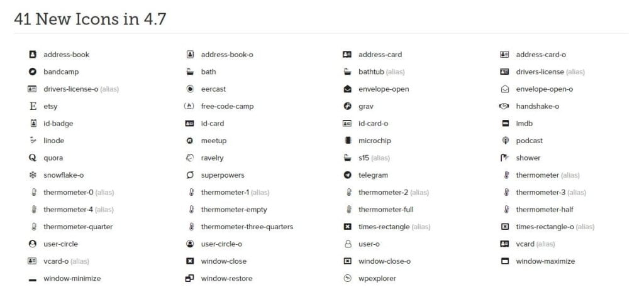Click the snowflake-o icon
Screen dimensions: 644x297
click(x=33, y=175)
